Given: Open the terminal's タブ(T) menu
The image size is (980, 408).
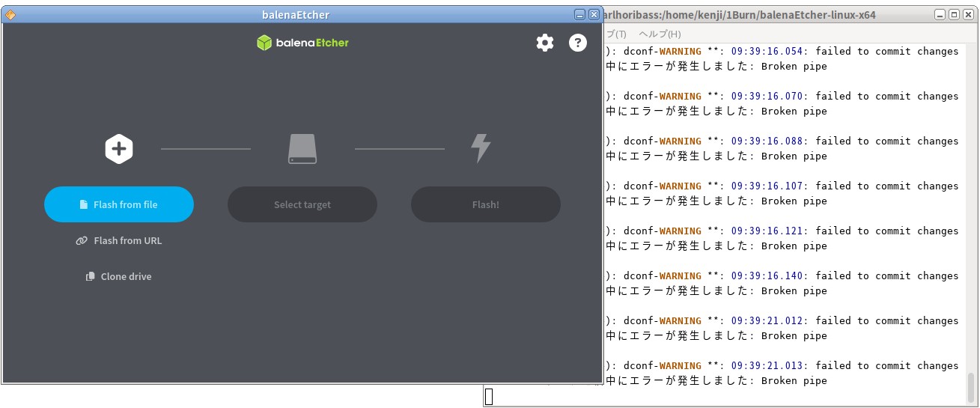Looking at the screenshot, I should click(x=615, y=34).
